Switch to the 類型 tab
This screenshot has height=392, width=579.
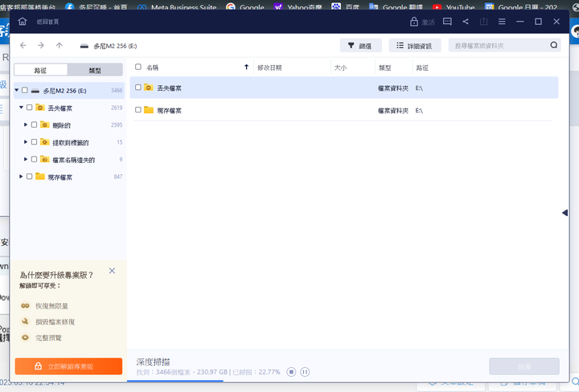click(x=95, y=70)
